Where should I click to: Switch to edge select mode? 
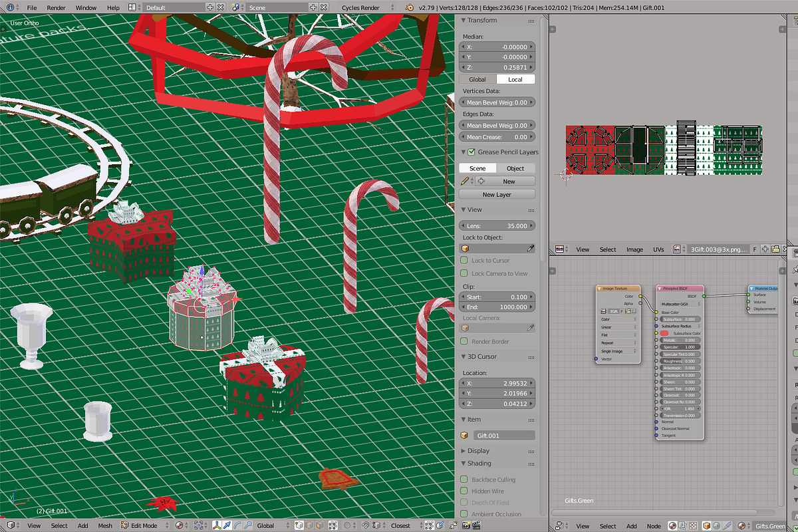[309, 525]
